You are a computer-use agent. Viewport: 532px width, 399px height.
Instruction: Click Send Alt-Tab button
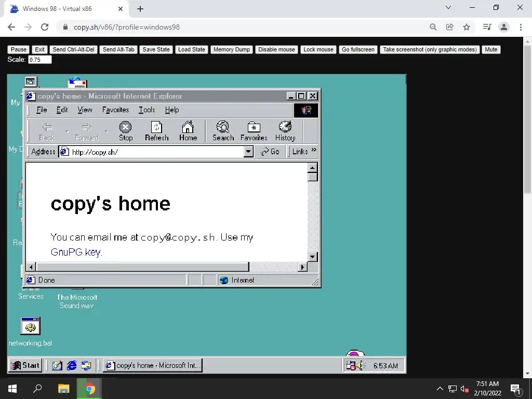point(118,49)
